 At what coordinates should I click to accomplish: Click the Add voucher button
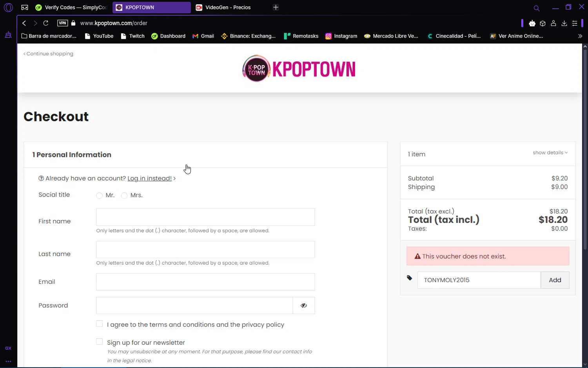[555, 280]
